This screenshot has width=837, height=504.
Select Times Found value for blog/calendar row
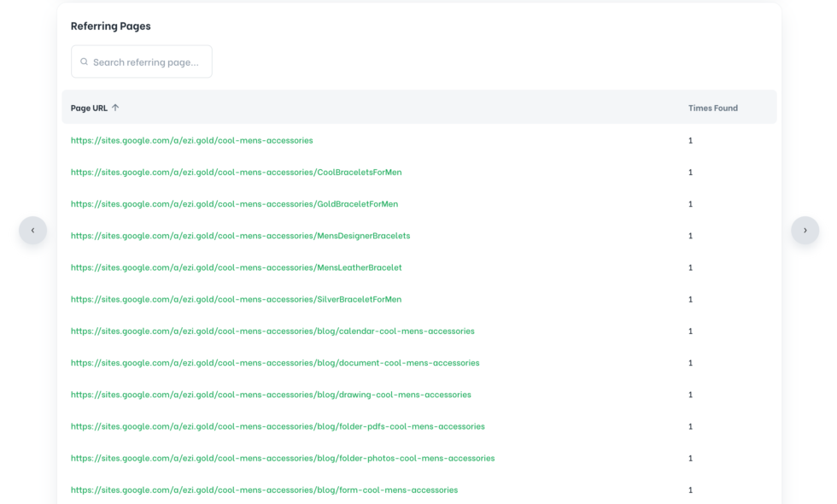click(690, 331)
